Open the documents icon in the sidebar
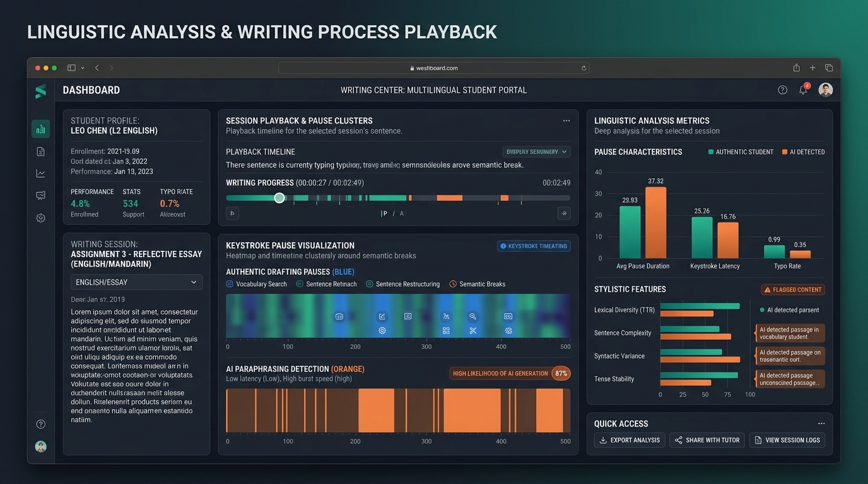Screen dimensions: 868x484 (41, 151)
